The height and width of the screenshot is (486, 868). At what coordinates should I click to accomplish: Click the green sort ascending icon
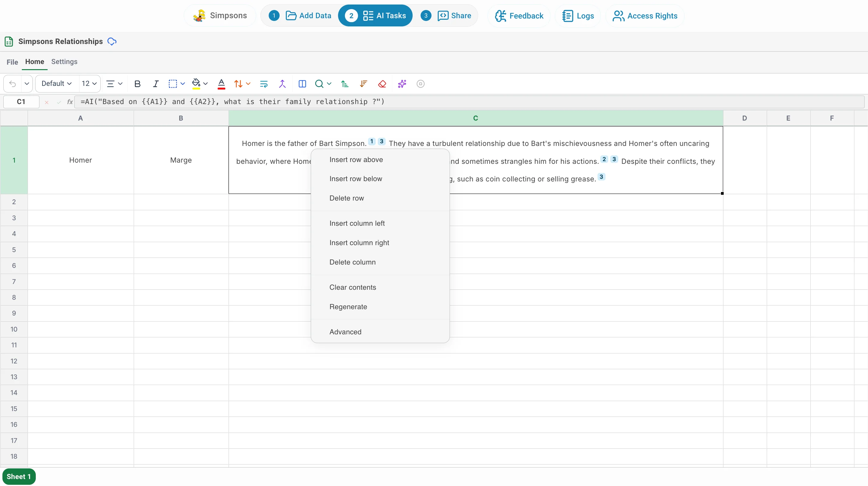point(344,84)
